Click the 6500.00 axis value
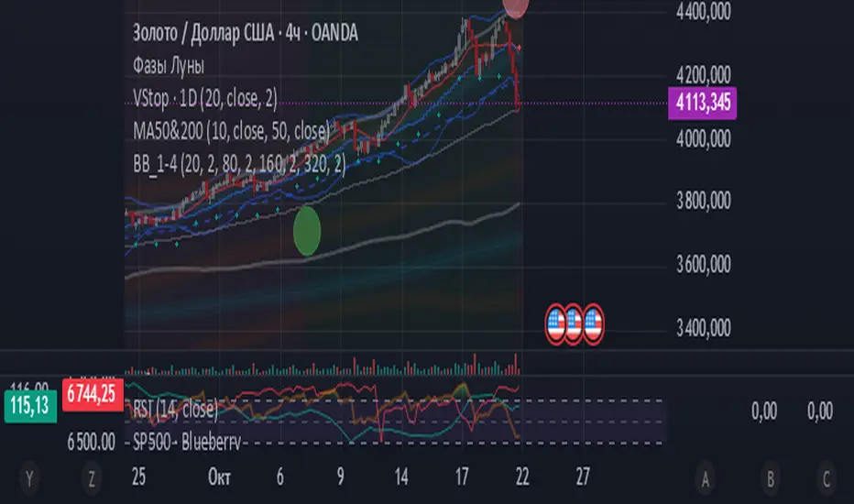The image size is (854, 504). click(x=91, y=442)
